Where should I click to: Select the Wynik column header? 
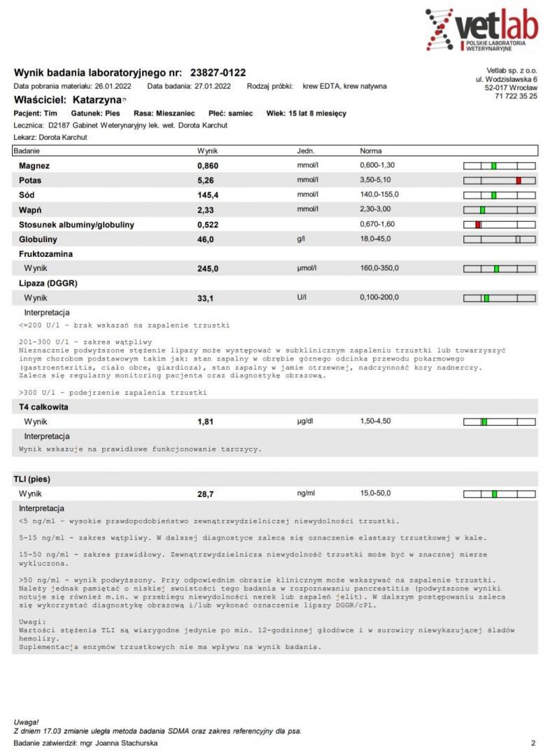tap(207, 151)
